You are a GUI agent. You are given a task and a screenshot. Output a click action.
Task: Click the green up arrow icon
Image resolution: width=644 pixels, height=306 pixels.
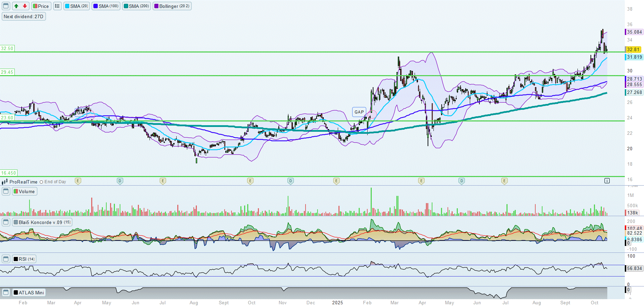point(16,6)
